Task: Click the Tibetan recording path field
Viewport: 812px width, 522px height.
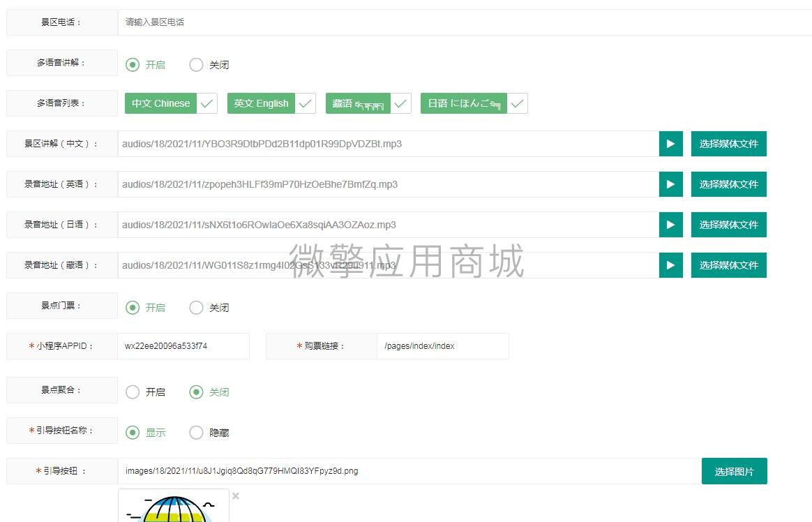Action: (389, 264)
